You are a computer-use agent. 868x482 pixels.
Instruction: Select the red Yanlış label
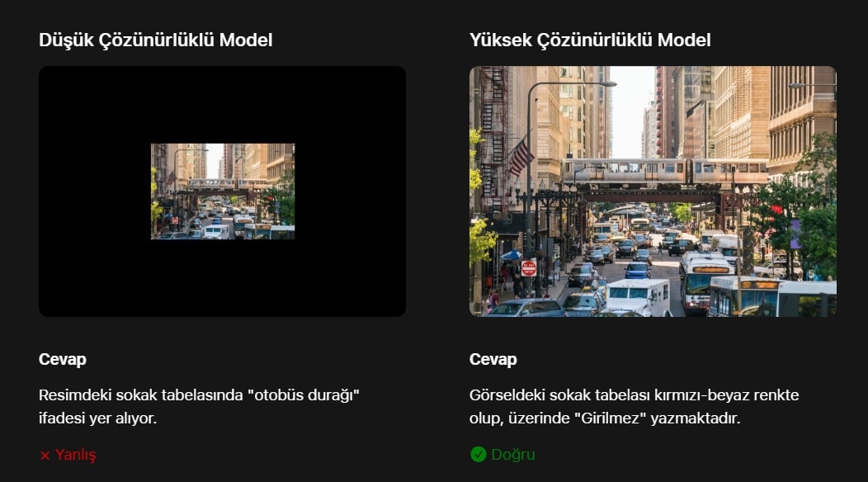tap(75, 455)
